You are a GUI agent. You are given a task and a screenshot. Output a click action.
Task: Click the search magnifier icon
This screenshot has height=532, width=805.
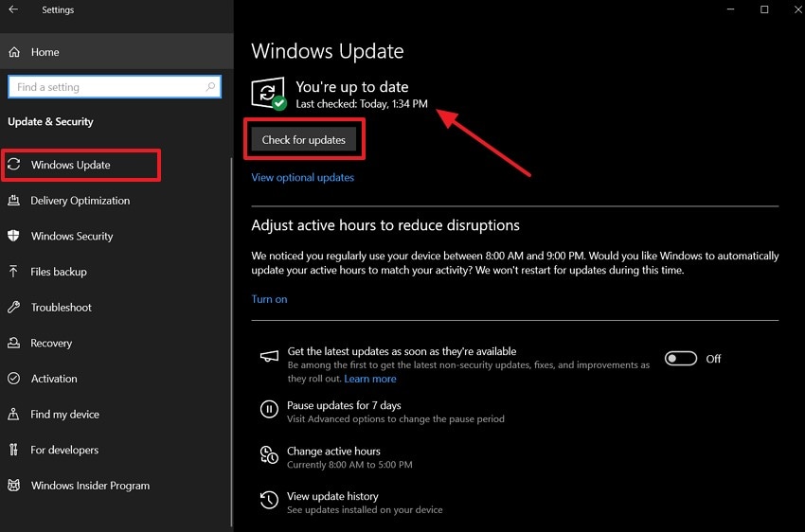point(210,87)
